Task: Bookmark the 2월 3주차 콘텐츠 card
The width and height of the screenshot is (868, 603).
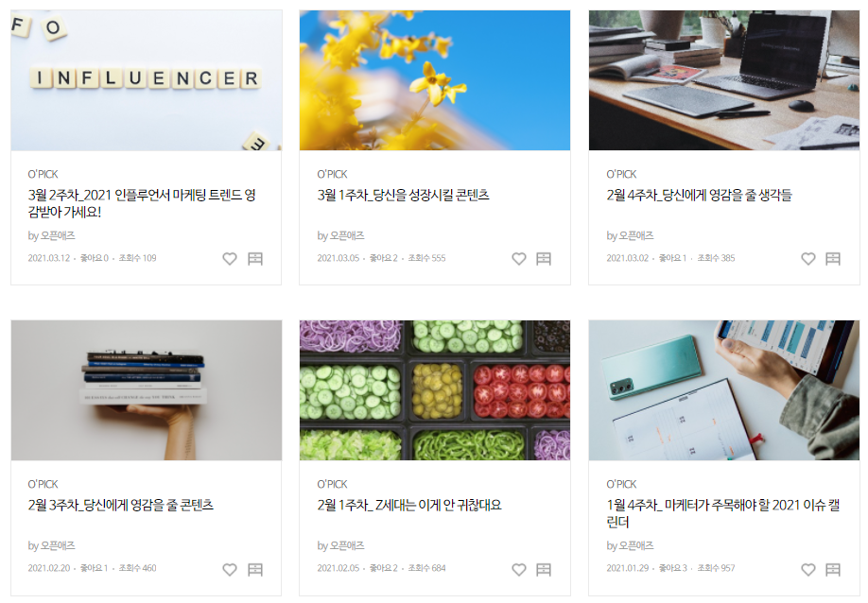Action: point(255,569)
